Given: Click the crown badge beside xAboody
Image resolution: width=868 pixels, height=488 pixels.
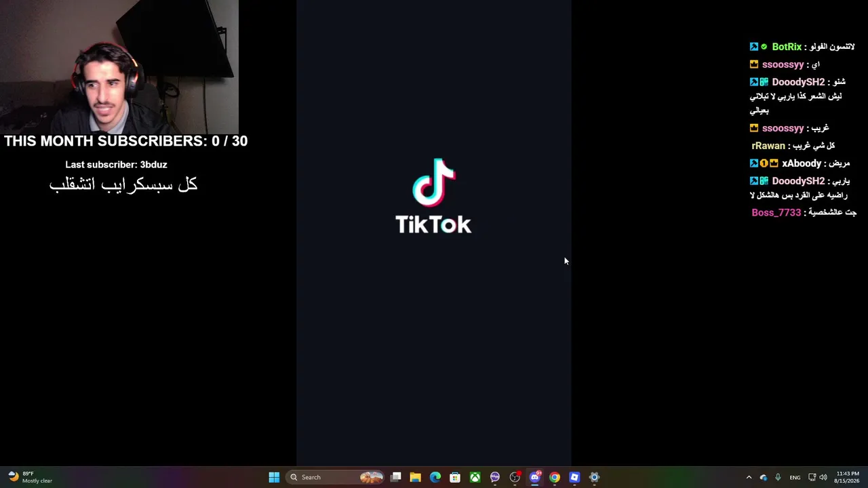Looking at the screenshot, I should [x=774, y=163].
